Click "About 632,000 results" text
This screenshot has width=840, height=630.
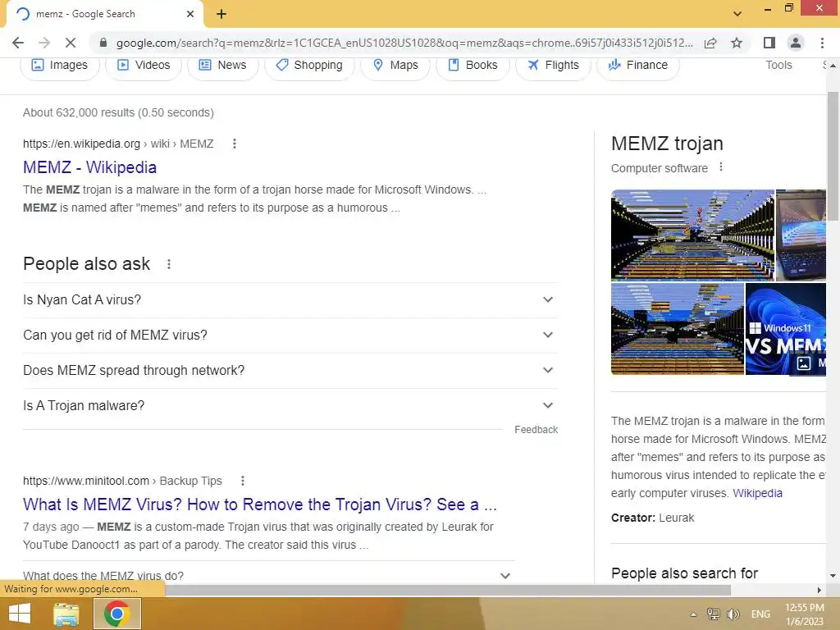(x=118, y=112)
